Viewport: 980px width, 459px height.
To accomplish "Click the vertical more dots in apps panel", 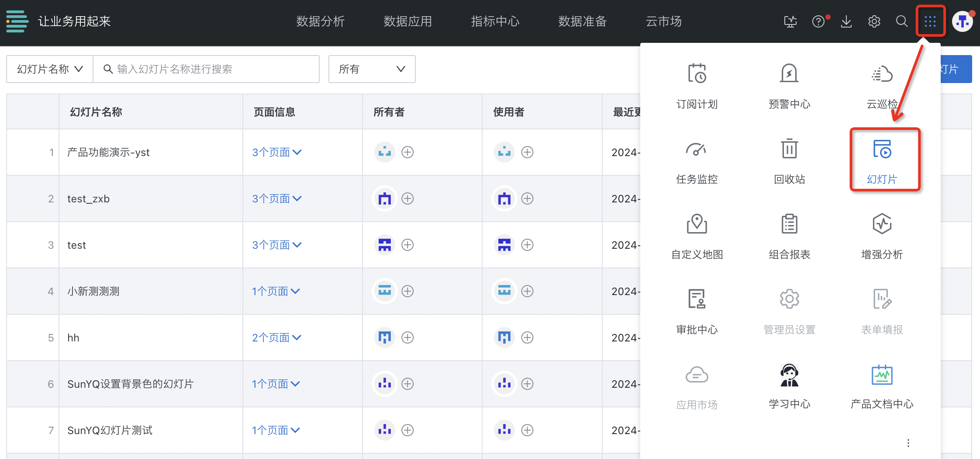I will click(x=908, y=443).
